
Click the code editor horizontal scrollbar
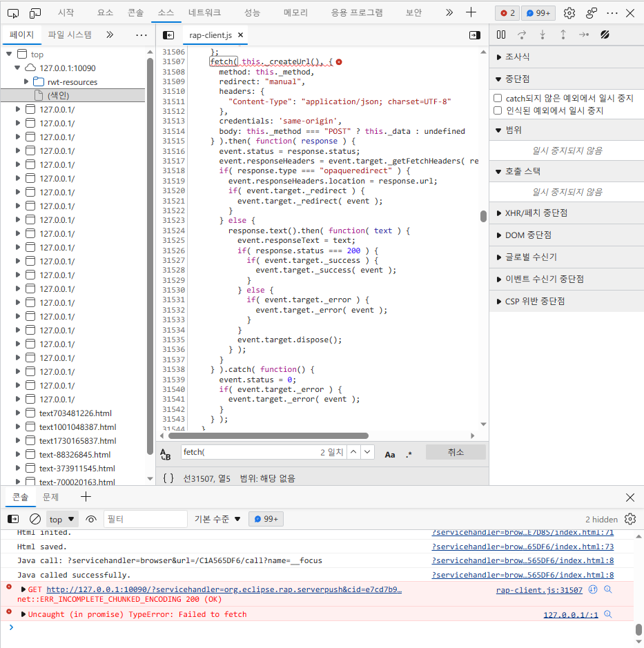(269, 435)
